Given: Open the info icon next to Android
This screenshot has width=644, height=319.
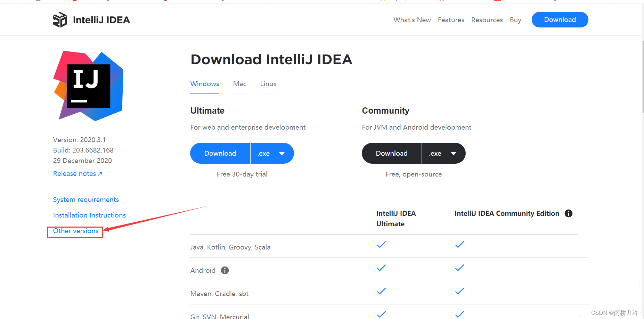Looking at the screenshot, I should click(225, 270).
